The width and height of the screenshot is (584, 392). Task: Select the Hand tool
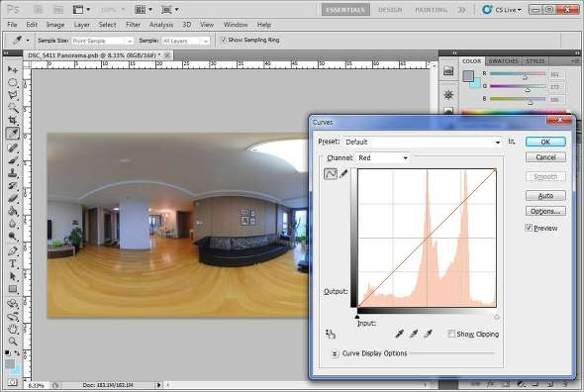pyautogui.click(x=12, y=329)
